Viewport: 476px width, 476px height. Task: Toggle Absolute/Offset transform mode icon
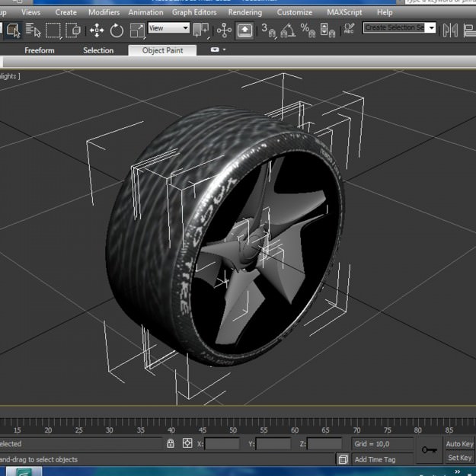pyautogui.click(x=187, y=443)
